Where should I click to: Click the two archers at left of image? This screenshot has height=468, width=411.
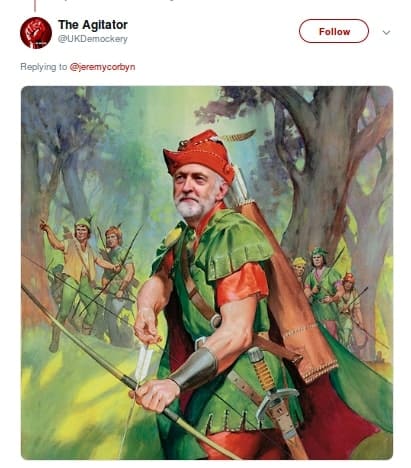pyautogui.click(x=90, y=280)
